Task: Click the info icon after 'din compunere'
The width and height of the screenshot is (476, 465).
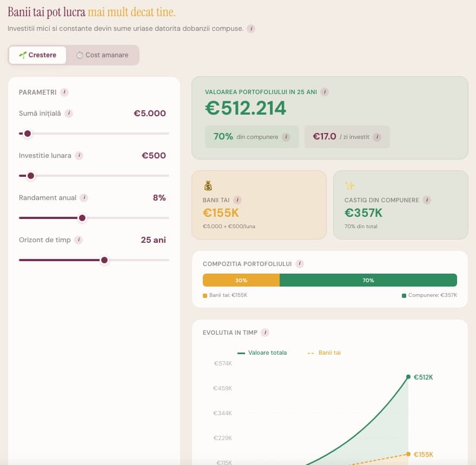Action: [286, 137]
